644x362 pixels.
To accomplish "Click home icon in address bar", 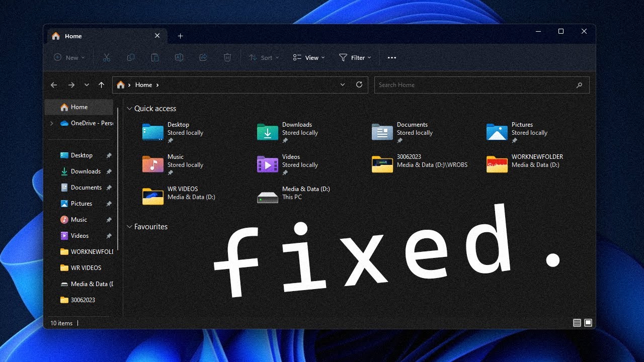I will pos(120,85).
